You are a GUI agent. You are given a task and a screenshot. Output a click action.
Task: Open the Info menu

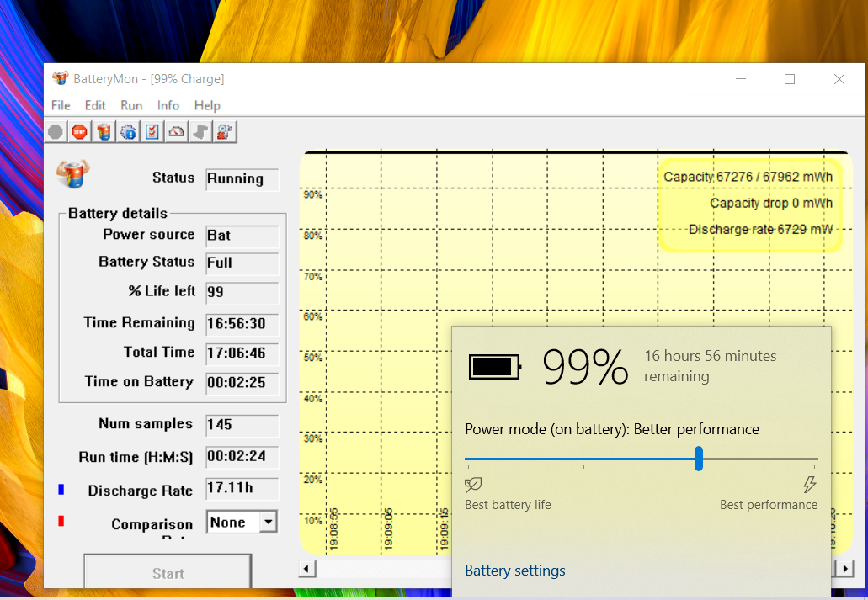click(x=168, y=105)
